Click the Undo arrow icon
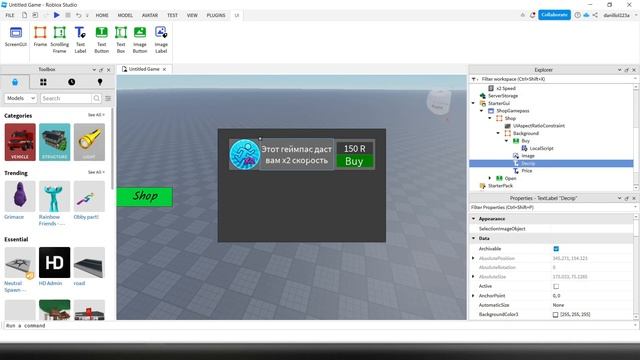Image resolution: width=640 pixels, height=360 pixels. coord(78,15)
